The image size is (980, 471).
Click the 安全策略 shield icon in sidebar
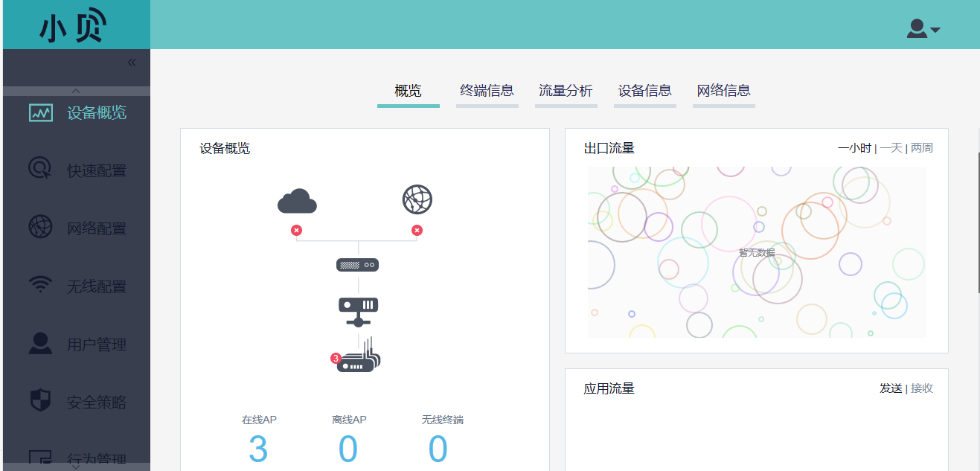[40, 400]
